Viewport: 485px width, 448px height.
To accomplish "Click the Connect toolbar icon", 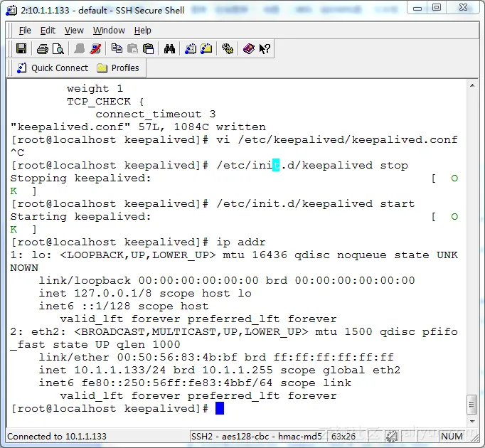I will (x=80, y=48).
